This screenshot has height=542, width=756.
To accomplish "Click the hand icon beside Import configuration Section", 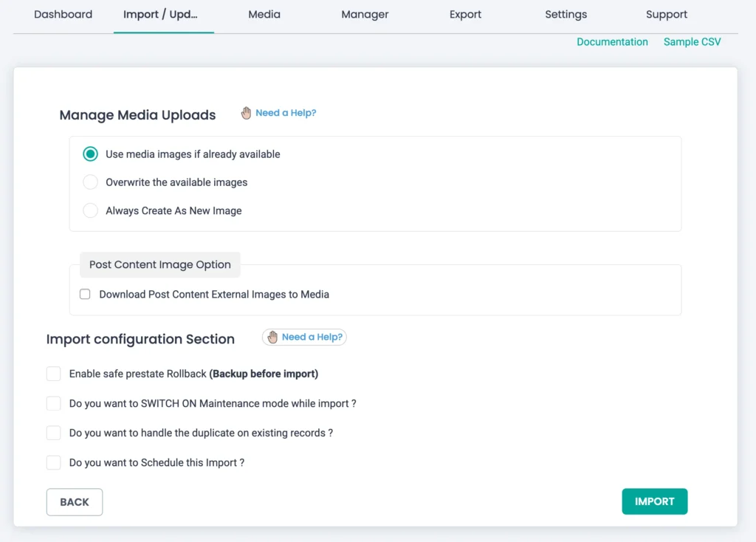I will 272,337.
